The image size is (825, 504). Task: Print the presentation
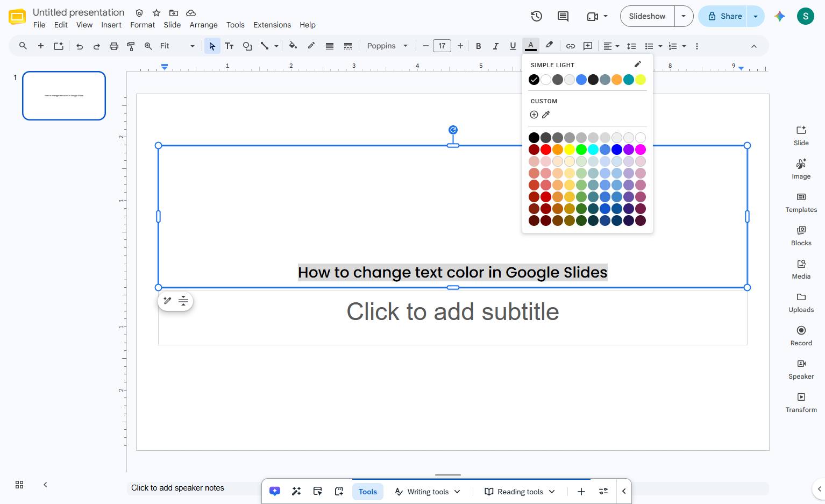[x=114, y=46]
